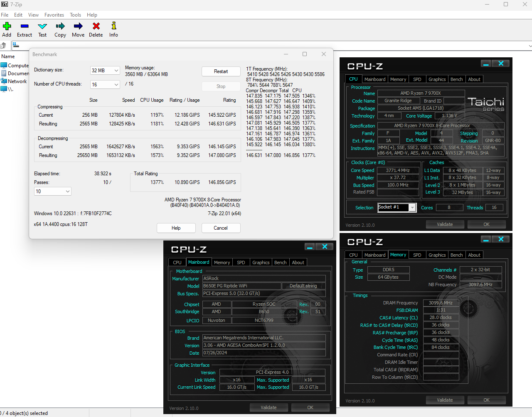This screenshot has width=532, height=417.
Task: Open the Help menu
Action: [x=92, y=15]
